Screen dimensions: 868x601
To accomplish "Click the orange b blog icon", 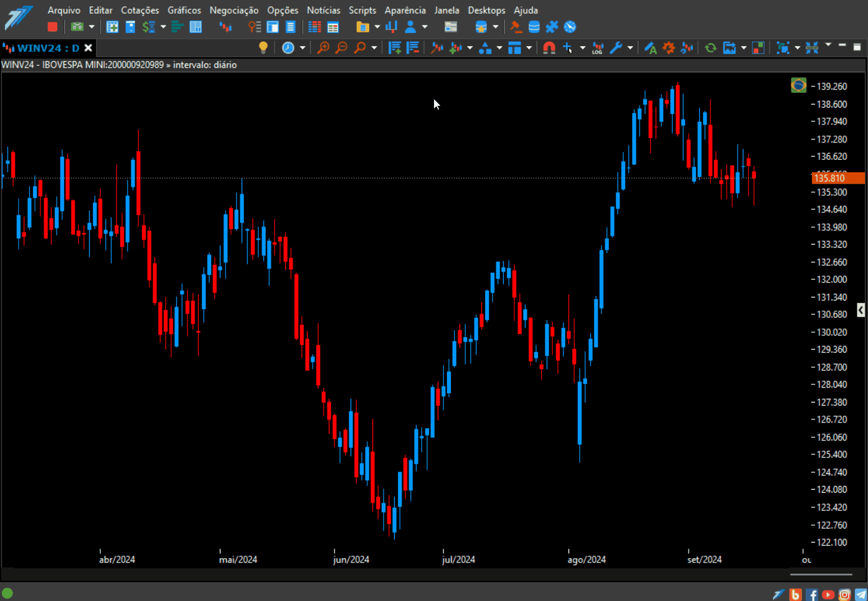I will coord(795,595).
